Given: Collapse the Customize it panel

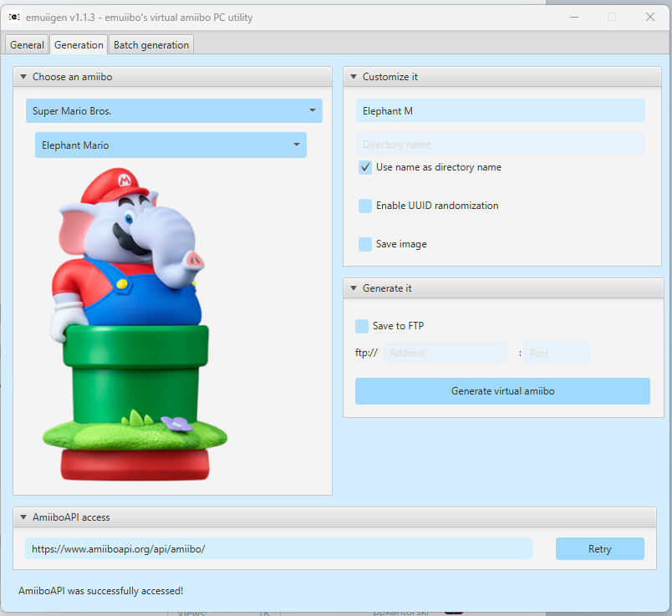Looking at the screenshot, I should click(354, 77).
